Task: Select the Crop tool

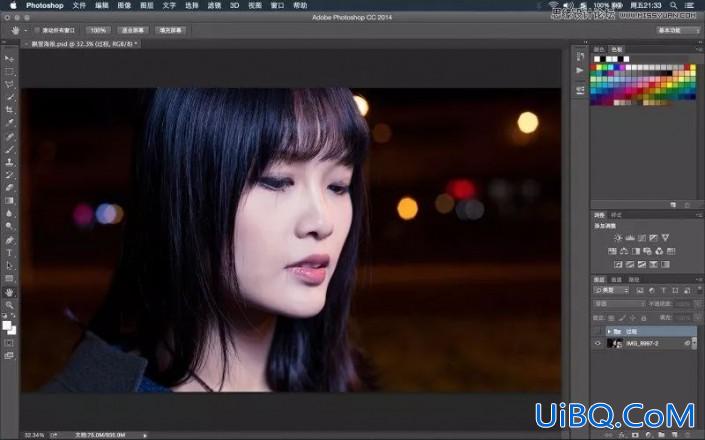Action: pyautogui.click(x=9, y=110)
